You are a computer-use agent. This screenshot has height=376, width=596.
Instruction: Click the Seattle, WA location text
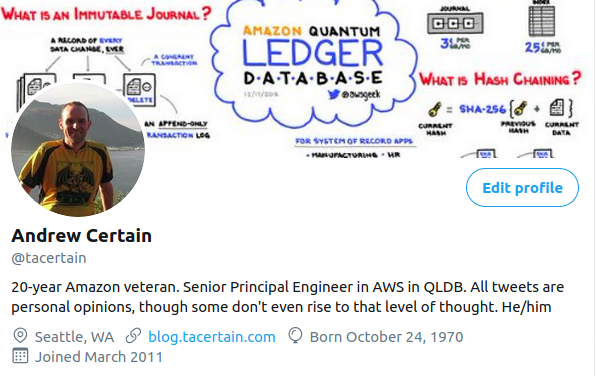click(74, 337)
